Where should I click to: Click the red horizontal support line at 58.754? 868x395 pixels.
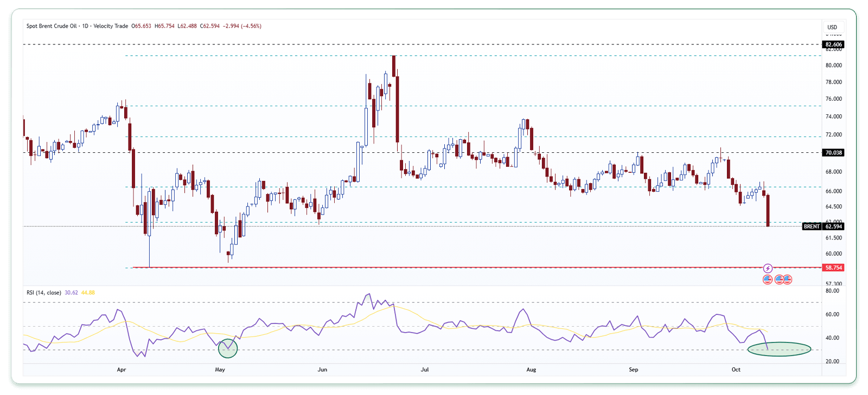pyautogui.click(x=434, y=267)
